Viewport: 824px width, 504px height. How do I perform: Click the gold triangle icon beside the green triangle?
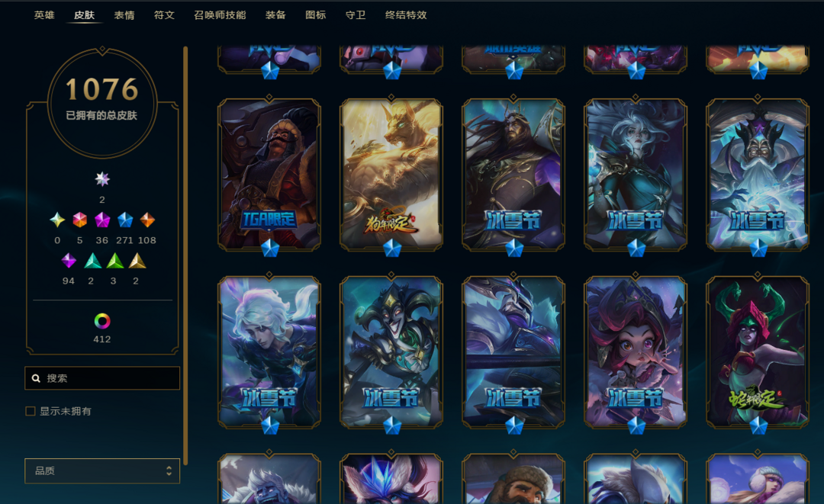pos(137,261)
